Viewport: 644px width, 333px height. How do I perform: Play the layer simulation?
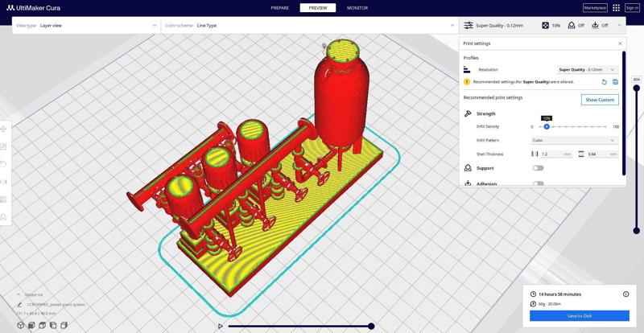pos(221,326)
